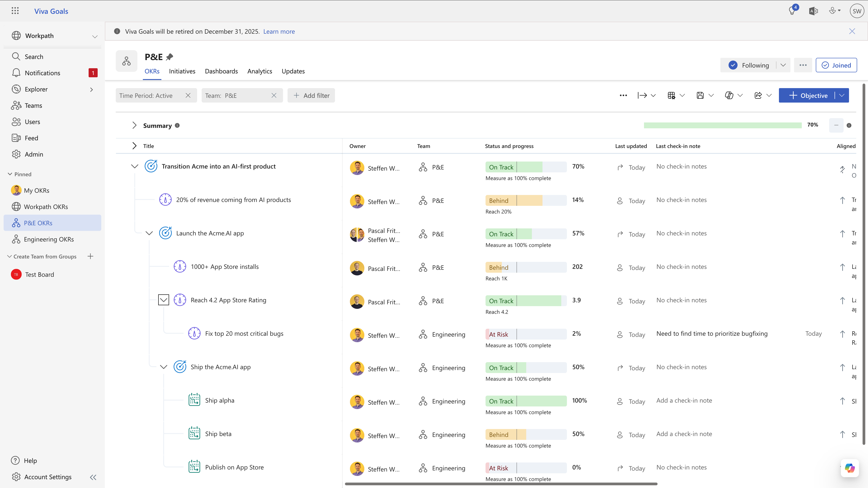
Task: Click the SW profile avatar
Action: [857, 11]
